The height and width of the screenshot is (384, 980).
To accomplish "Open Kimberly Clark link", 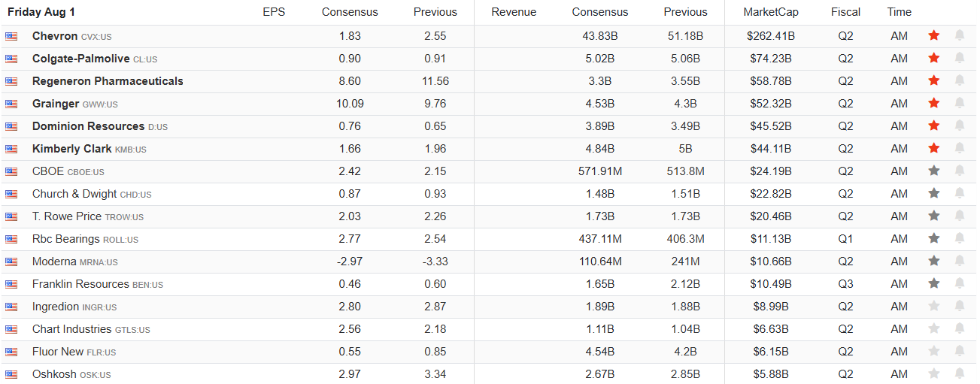I will (x=72, y=149).
